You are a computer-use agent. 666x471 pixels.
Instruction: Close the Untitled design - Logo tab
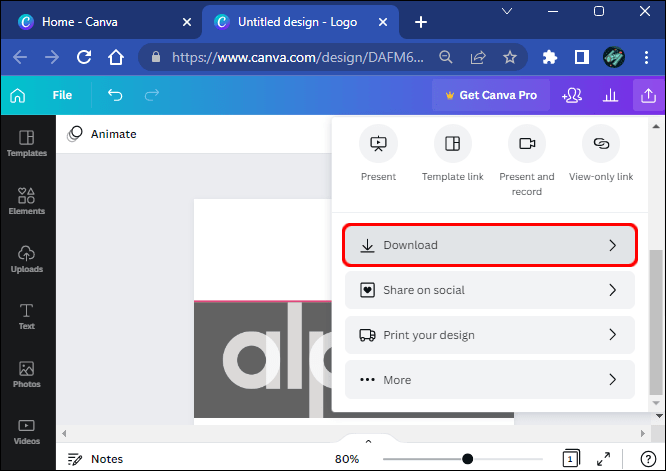(x=383, y=22)
